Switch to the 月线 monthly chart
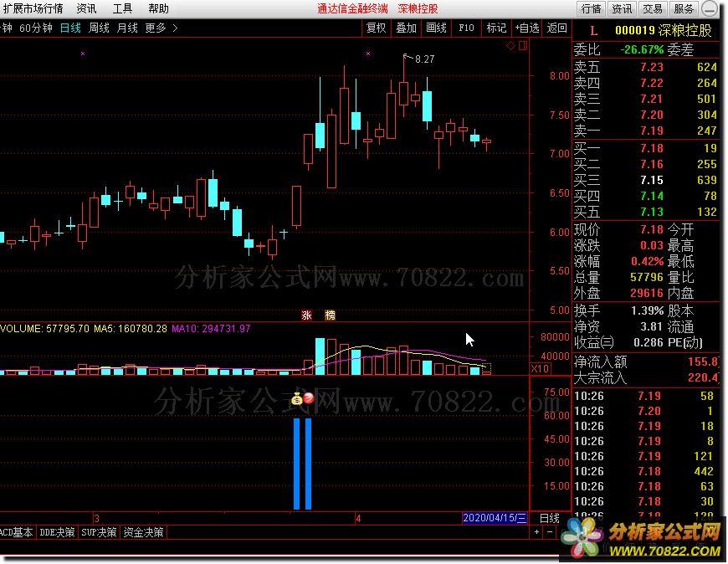Image resolution: width=728 pixels, height=564 pixels. point(126,28)
